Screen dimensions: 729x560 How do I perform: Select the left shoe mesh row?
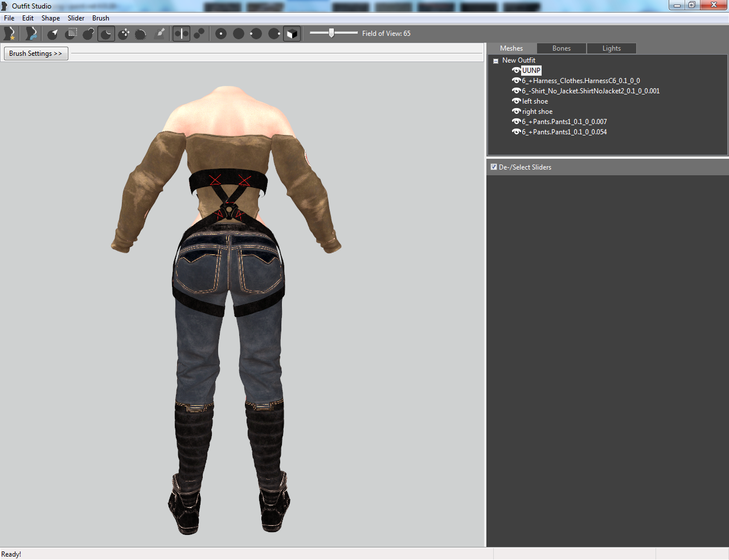coord(535,101)
